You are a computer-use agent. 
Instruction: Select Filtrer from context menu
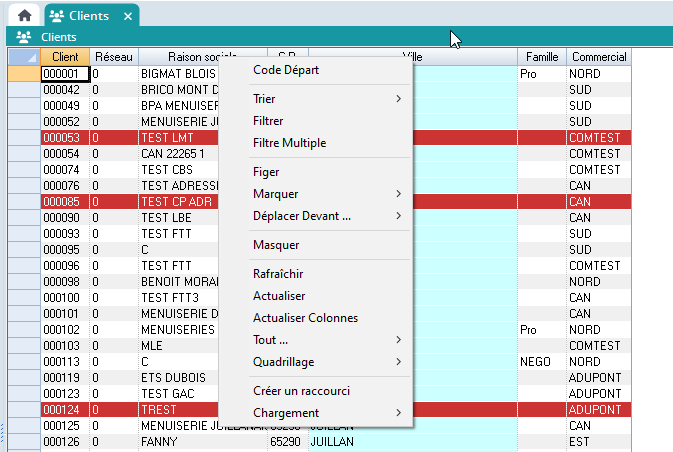point(268,121)
